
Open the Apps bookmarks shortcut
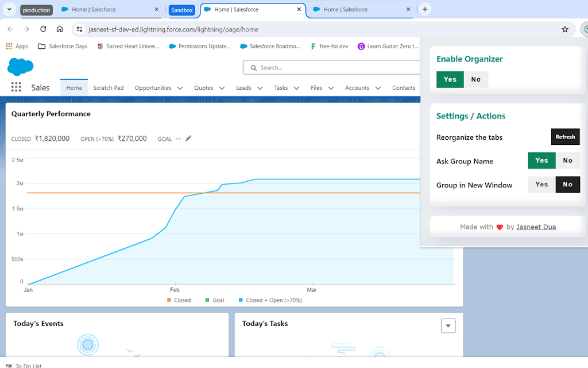pyautogui.click(x=17, y=46)
